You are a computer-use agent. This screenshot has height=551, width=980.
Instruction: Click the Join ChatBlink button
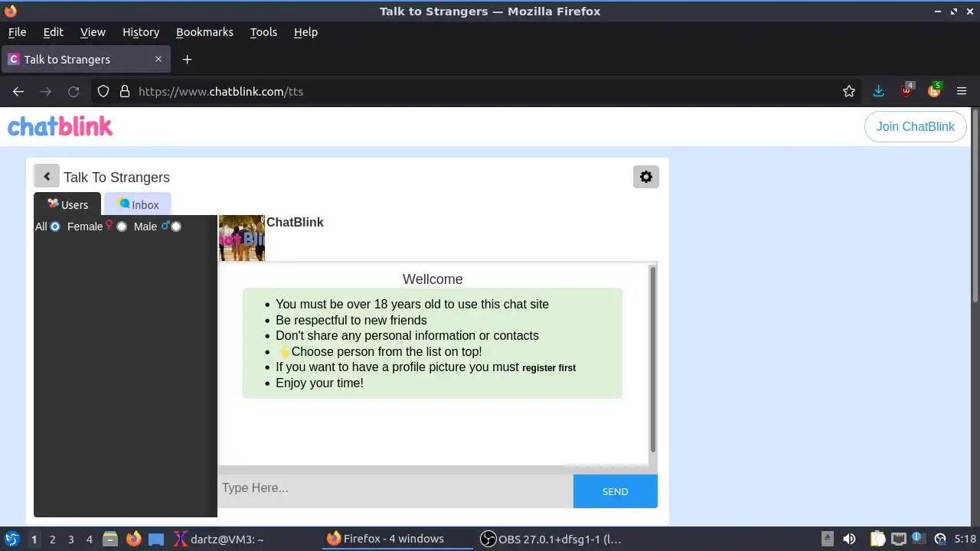click(915, 126)
